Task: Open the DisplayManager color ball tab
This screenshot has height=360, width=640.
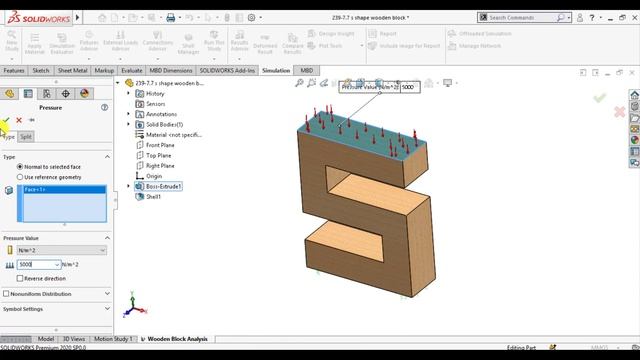Action: coord(84,94)
